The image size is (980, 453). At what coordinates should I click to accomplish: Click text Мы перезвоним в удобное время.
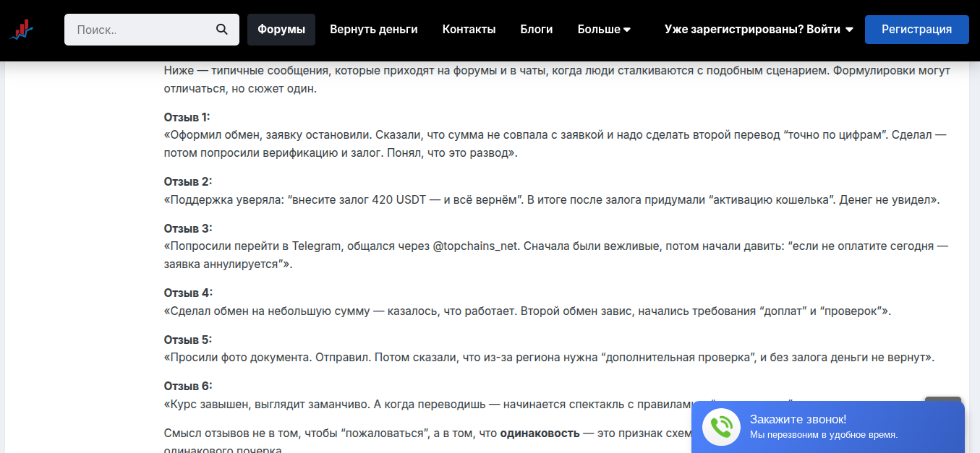(x=824, y=435)
